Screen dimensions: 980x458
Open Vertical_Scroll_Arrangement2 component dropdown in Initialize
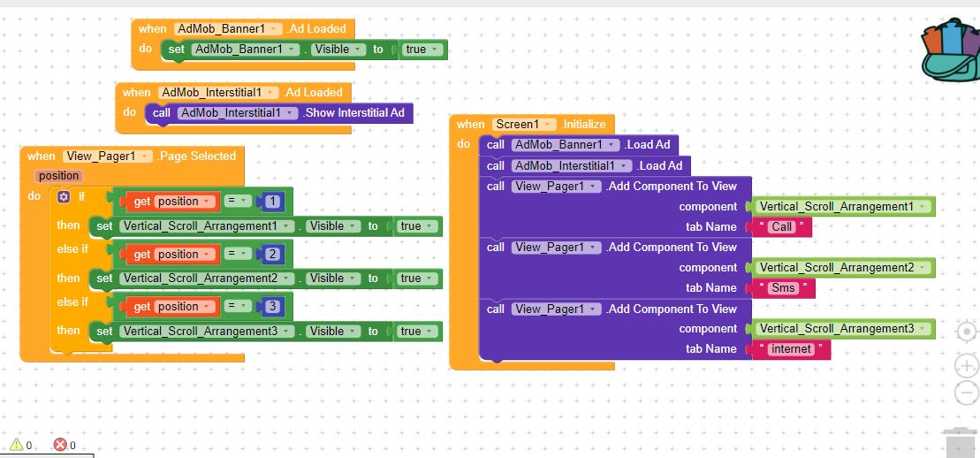843,268
